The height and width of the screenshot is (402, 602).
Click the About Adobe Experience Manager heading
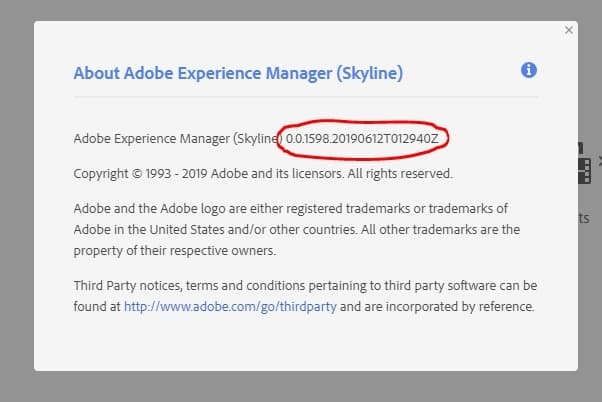tap(238, 73)
